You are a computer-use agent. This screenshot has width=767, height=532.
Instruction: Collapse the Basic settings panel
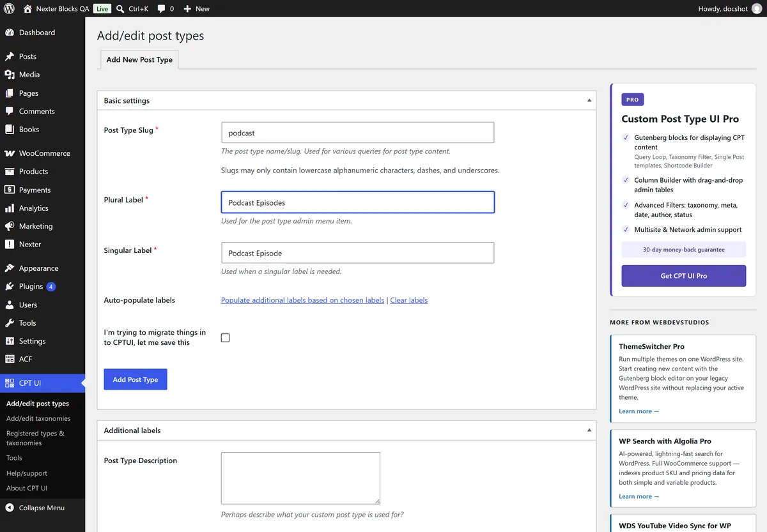click(589, 100)
